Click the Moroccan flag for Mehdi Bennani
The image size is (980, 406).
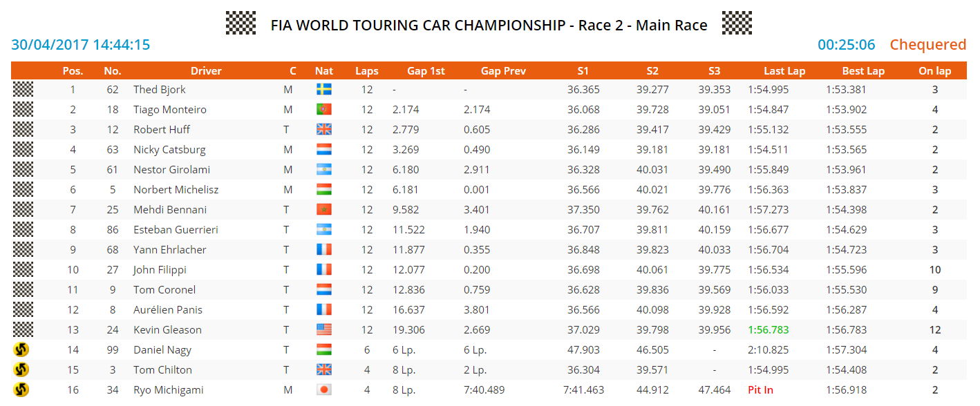(x=323, y=210)
